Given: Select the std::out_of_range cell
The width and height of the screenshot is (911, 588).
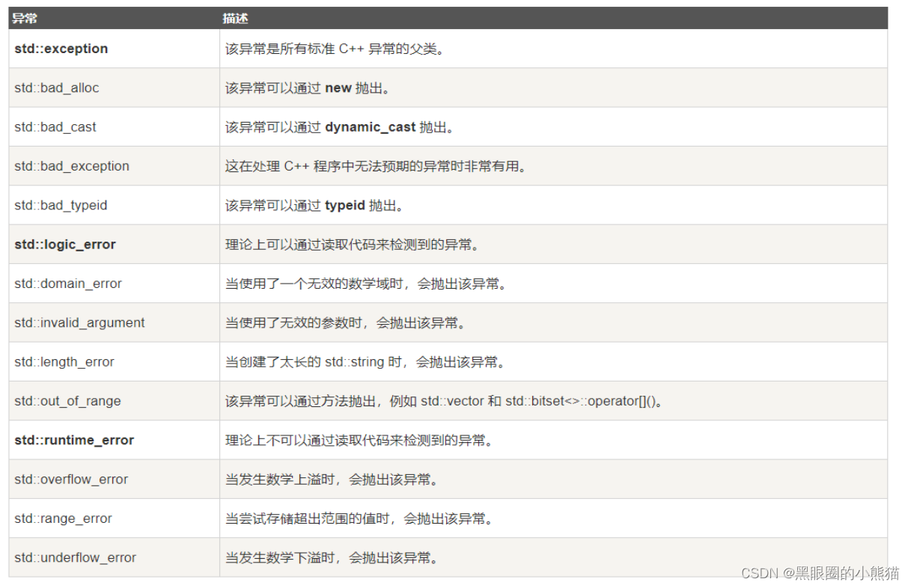Looking at the screenshot, I should pos(114,401).
